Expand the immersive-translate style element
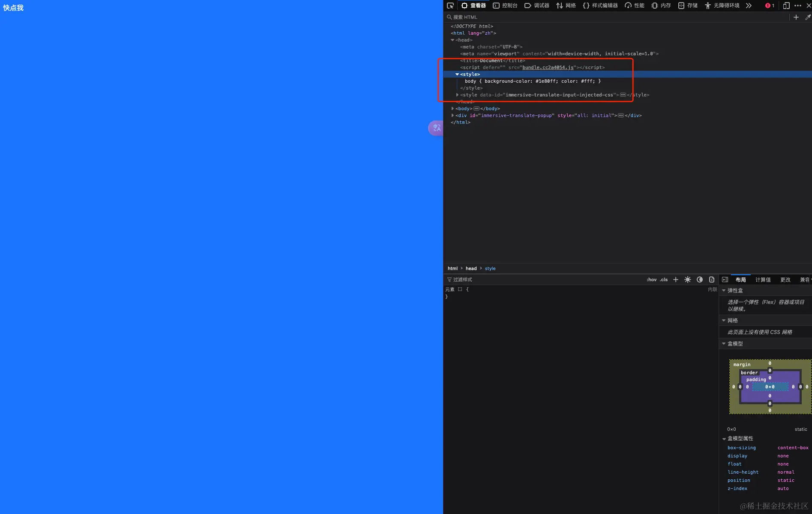The height and width of the screenshot is (514, 812). pyautogui.click(x=457, y=95)
